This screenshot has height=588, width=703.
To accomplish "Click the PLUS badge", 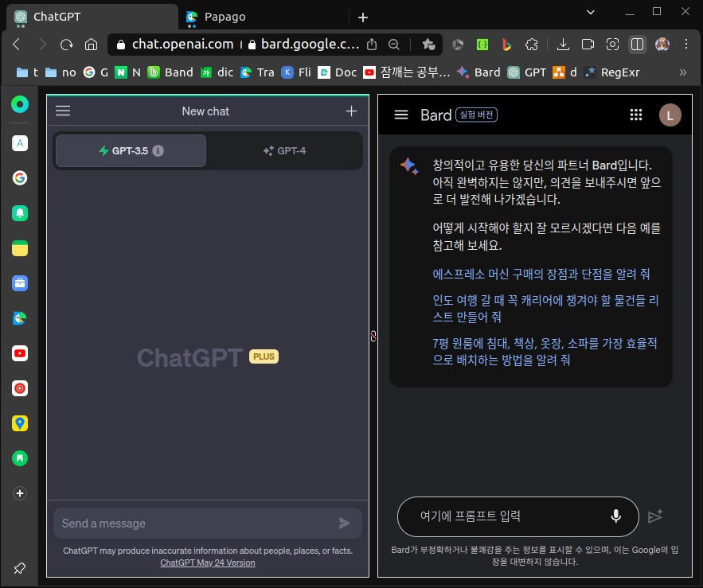I will [x=264, y=356].
